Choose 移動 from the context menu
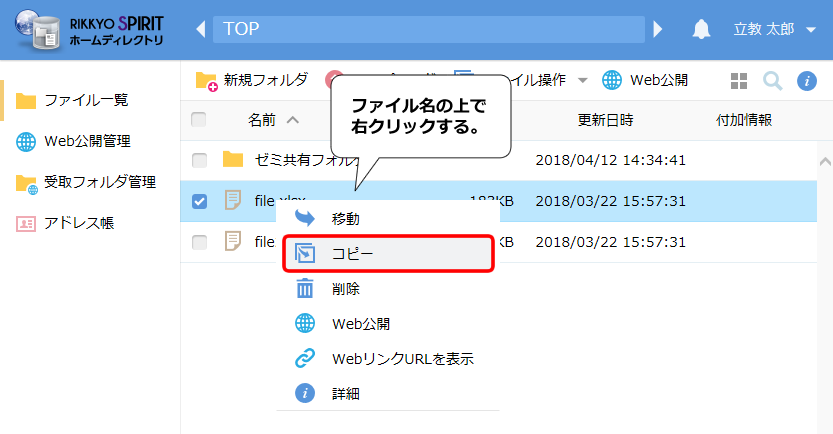833x434 pixels. pyautogui.click(x=388, y=218)
